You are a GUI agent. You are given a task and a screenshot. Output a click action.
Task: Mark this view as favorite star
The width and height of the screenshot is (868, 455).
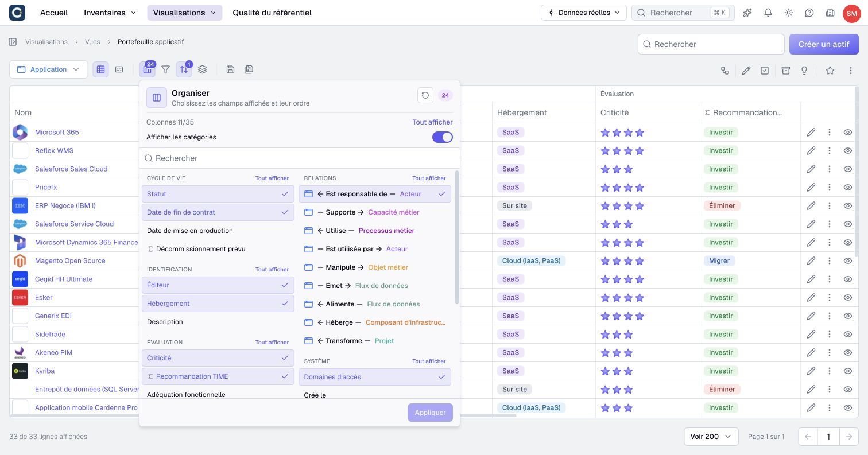(x=830, y=71)
